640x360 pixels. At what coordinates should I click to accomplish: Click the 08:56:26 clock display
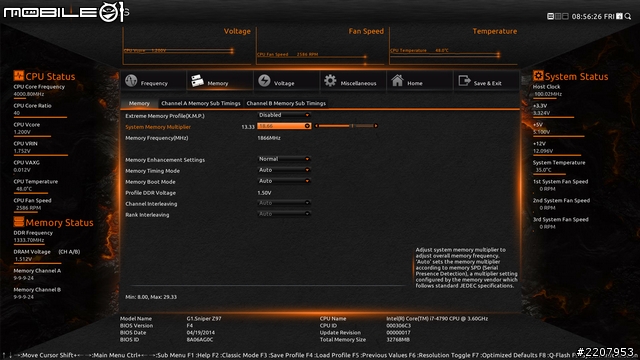(x=587, y=16)
